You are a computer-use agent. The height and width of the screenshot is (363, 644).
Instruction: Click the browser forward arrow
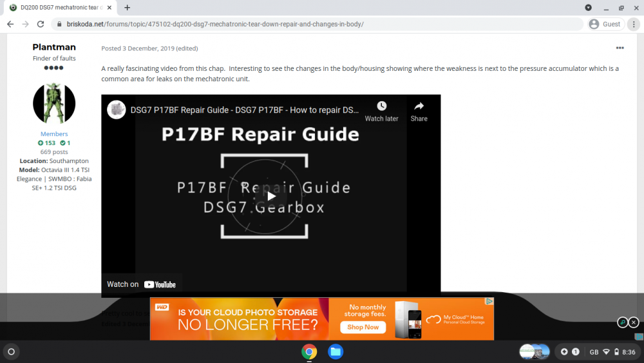click(x=26, y=25)
